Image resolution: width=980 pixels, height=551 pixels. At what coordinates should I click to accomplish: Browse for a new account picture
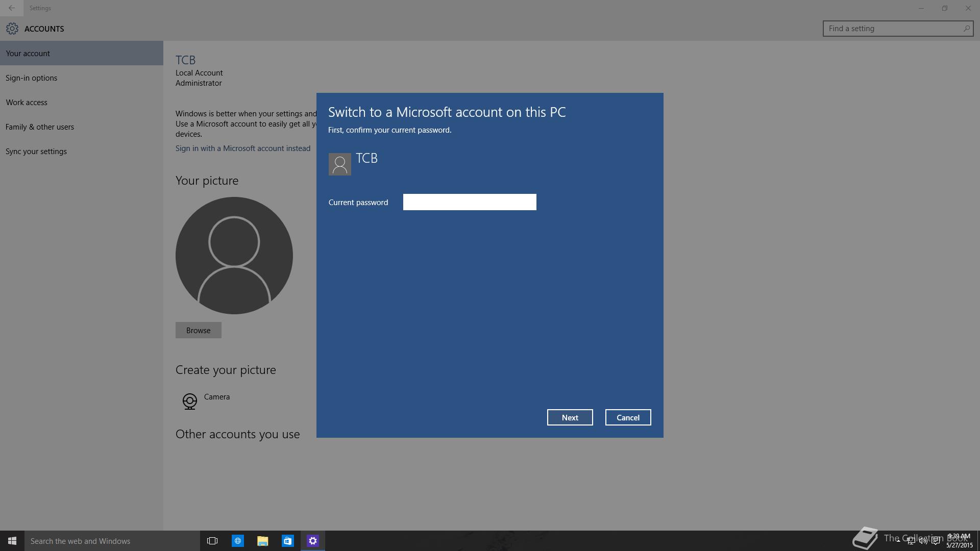pyautogui.click(x=199, y=330)
